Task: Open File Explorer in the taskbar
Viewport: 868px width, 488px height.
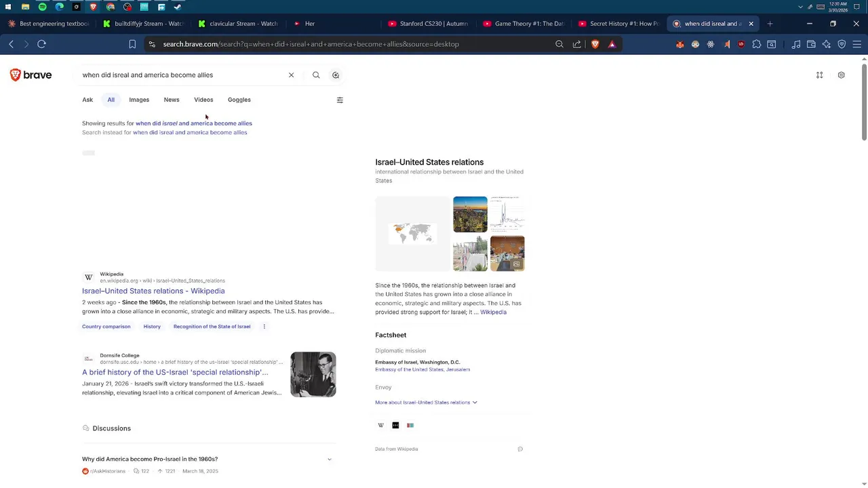Action: pyautogui.click(x=25, y=7)
